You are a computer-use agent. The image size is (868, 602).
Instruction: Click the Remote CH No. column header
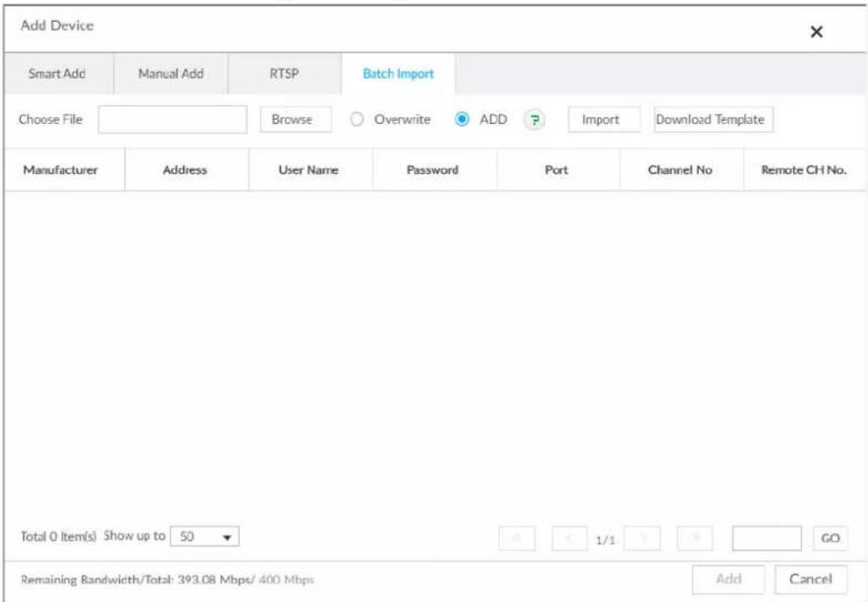(x=805, y=170)
